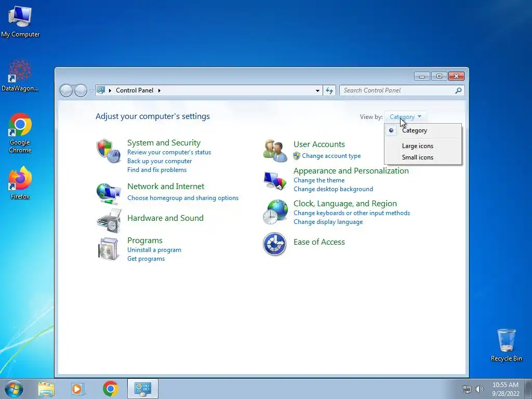The height and width of the screenshot is (399, 532).
Task: Open the System and Security shield icon
Action: [109, 151]
